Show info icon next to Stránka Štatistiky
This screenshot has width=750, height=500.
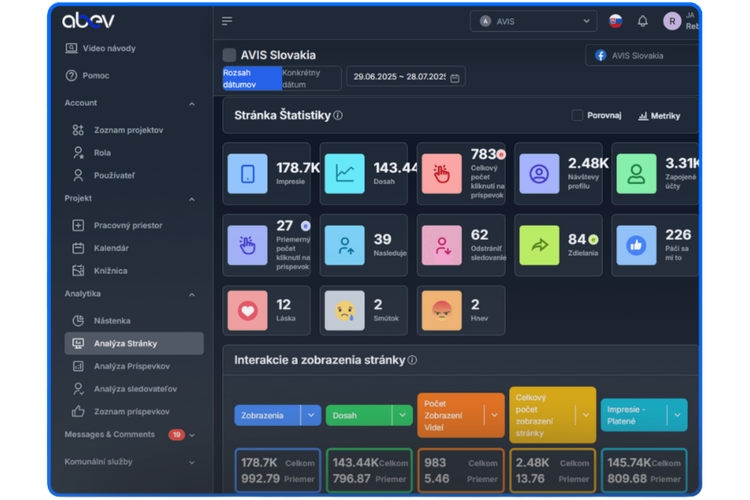(x=338, y=115)
